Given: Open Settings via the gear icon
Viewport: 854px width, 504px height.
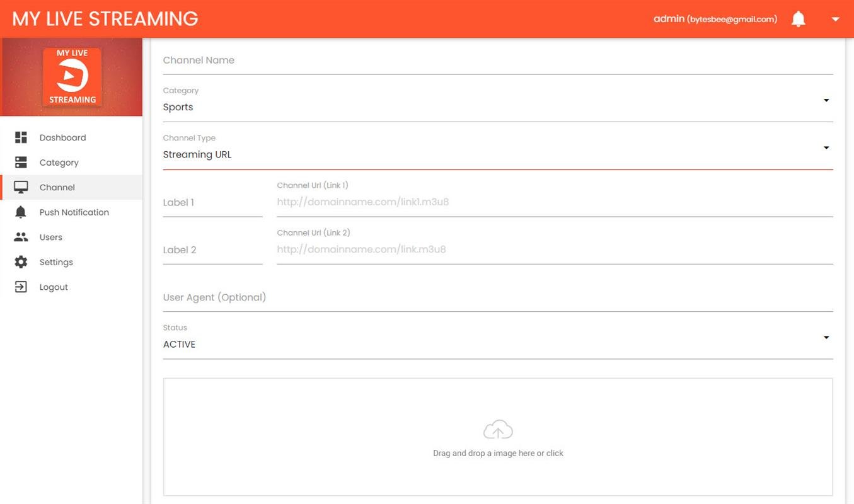Looking at the screenshot, I should point(21,261).
